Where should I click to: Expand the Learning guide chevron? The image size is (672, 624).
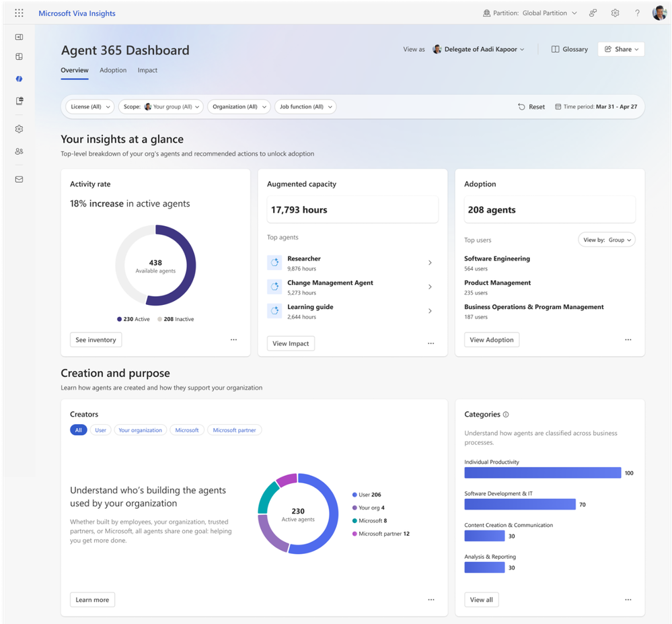[x=430, y=310]
